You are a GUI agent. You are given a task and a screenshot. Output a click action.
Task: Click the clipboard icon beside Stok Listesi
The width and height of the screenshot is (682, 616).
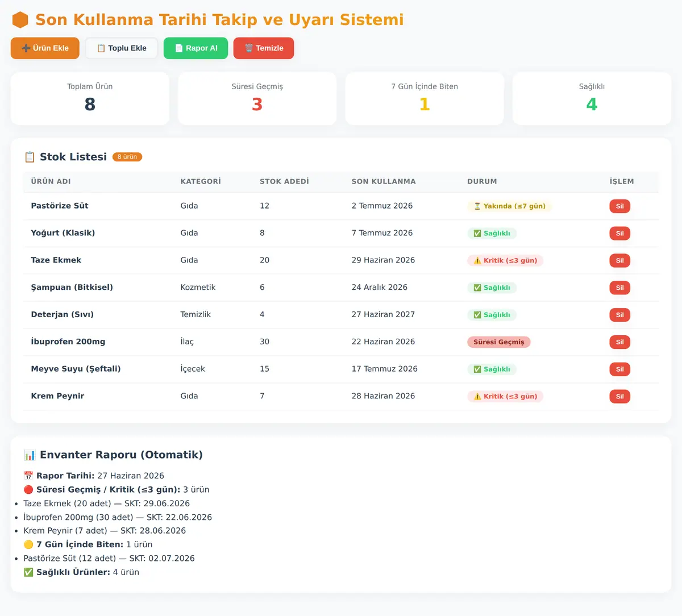coord(30,157)
